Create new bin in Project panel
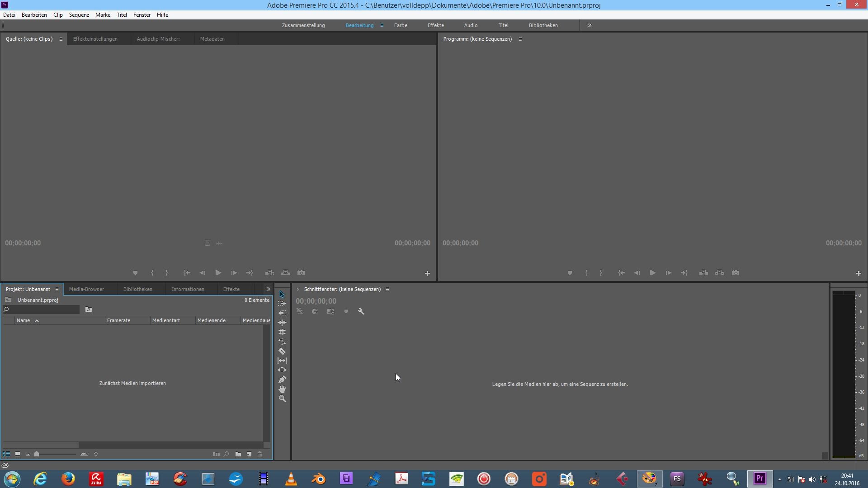 (238, 454)
